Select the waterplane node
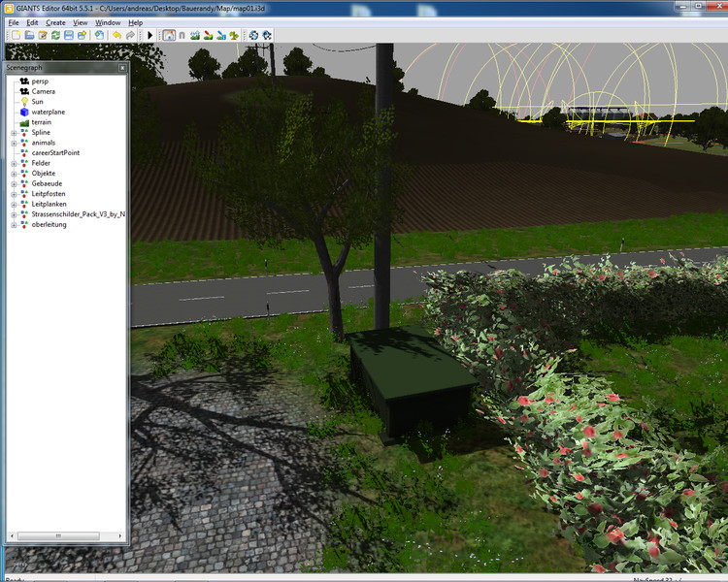The width and height of the screenshot is (728, 582). coord(49,112)
